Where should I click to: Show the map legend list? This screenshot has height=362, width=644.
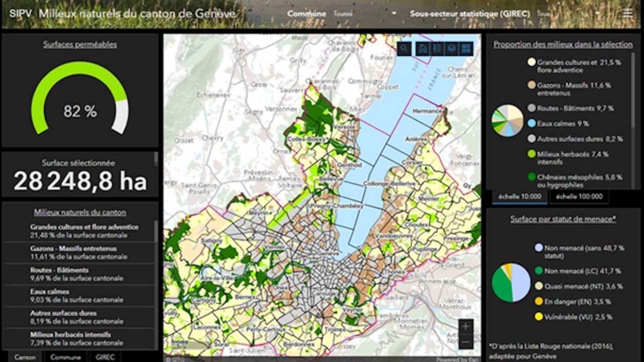click(x=438, y=48)
